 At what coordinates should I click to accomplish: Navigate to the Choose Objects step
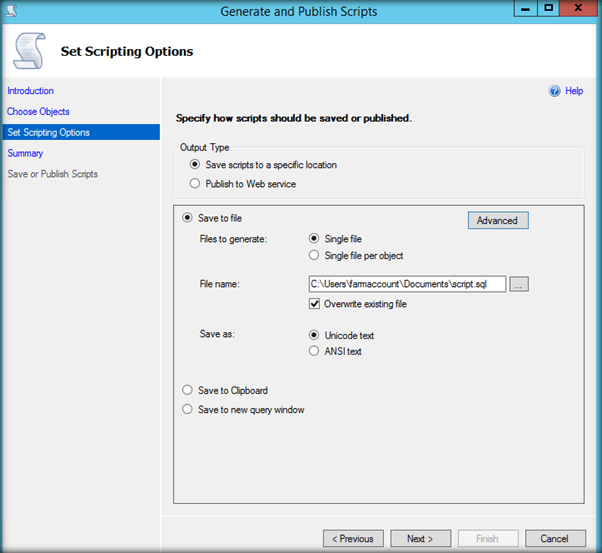click(x=38, y=111)
